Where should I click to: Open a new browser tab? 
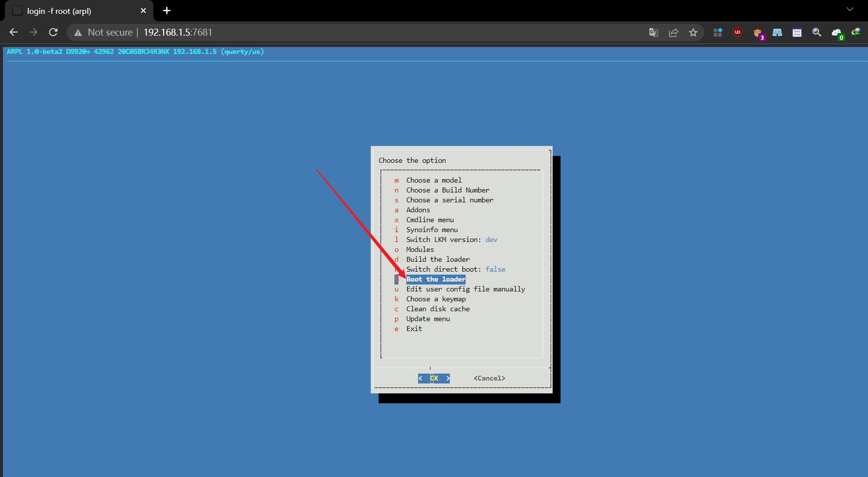pos(167,10)
